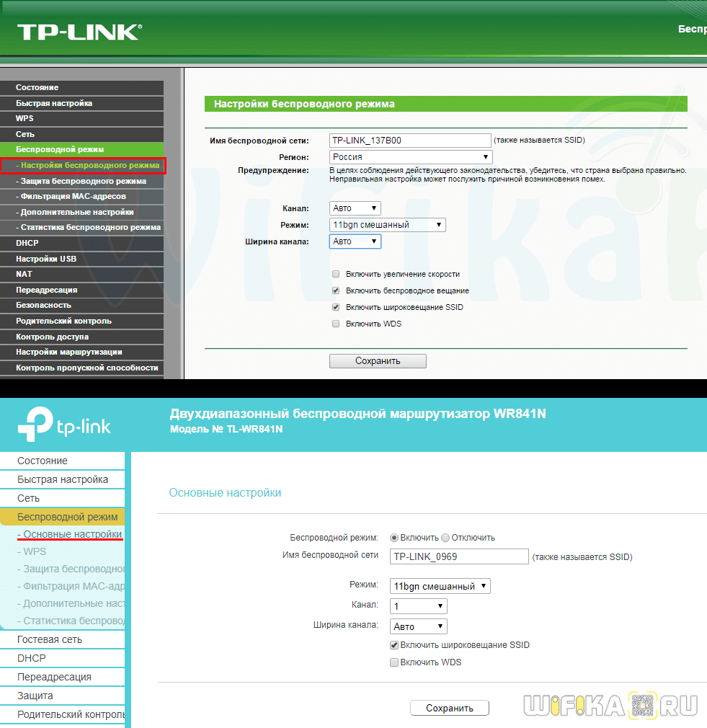Open 'Ширина канала' dropdown in blue interface
The height and width of the screenshot is (728, 707).
click(x=418, y=626)
